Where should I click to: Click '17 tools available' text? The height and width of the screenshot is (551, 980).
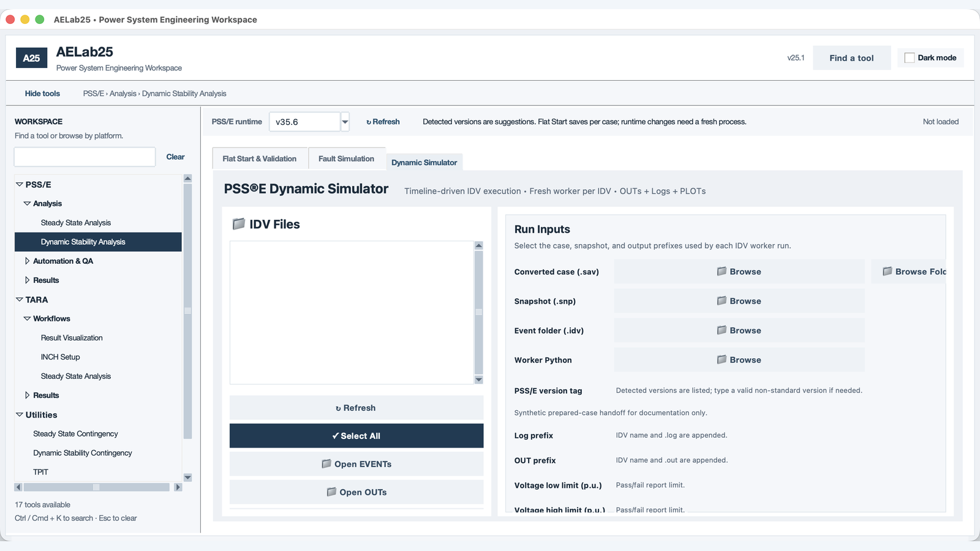pos(43,504)
